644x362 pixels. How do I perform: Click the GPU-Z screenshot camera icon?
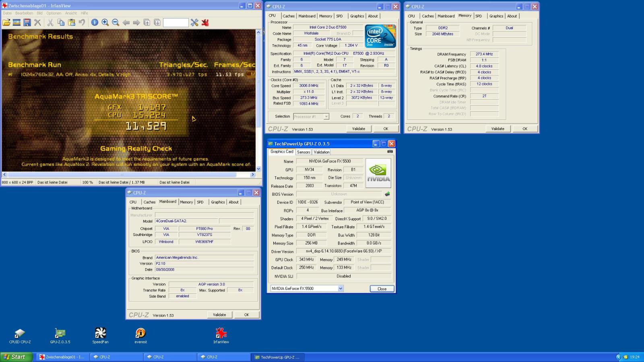coord(390,152)
